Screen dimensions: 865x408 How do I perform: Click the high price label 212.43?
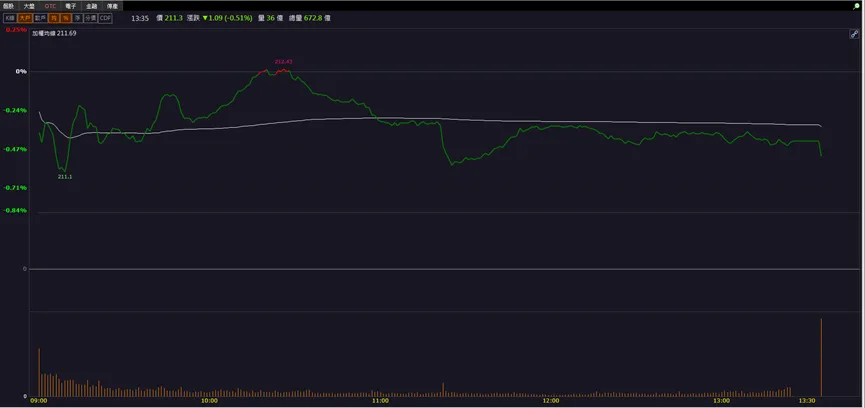point(283,62)
